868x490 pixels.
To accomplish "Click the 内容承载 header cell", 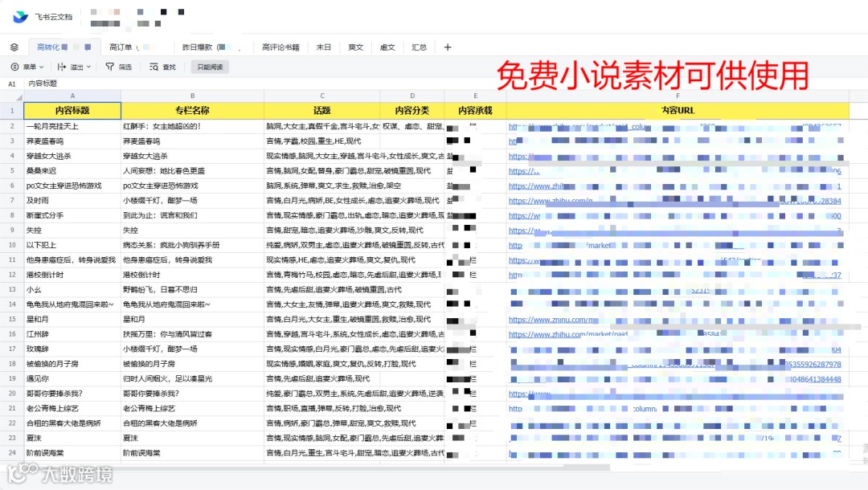I will coord(476,111).
